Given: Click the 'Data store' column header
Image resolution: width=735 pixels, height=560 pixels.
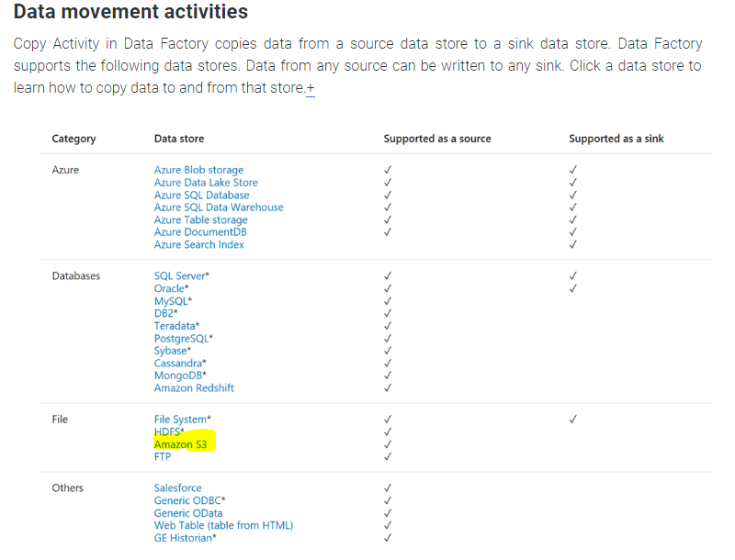Looking at the screenshot, I should (x=179, y=139).
